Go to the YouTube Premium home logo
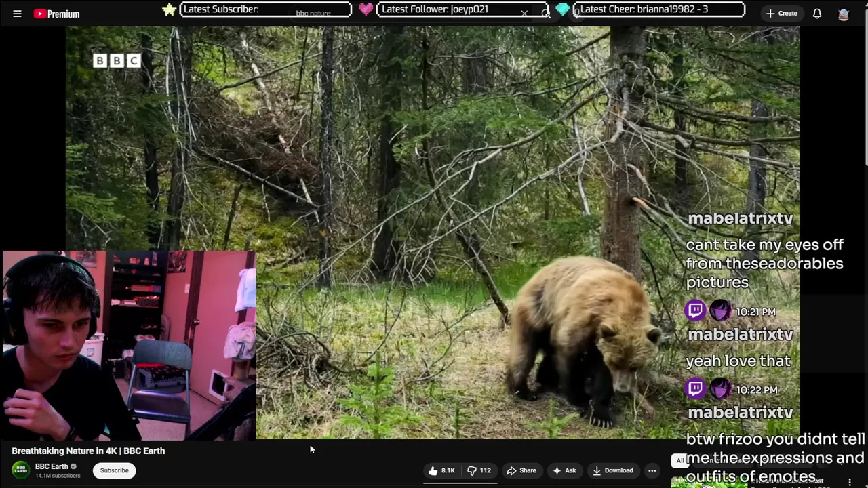The height and width of the screenshot is (488, 868). (56, 14)
